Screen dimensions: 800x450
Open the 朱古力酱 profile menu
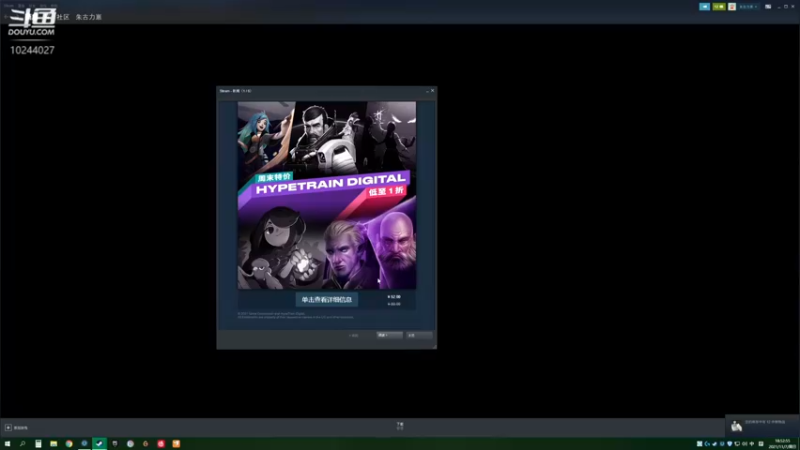point(89,17)
